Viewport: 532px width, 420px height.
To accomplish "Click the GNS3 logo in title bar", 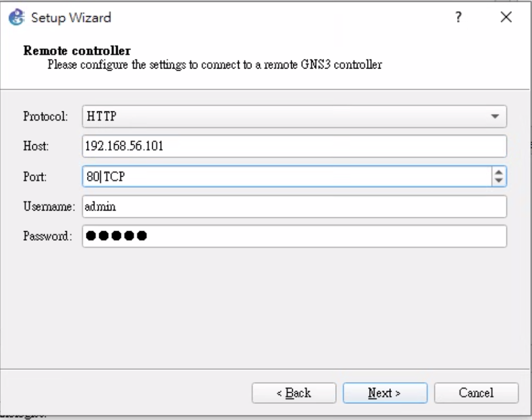I will coord(16,18).
